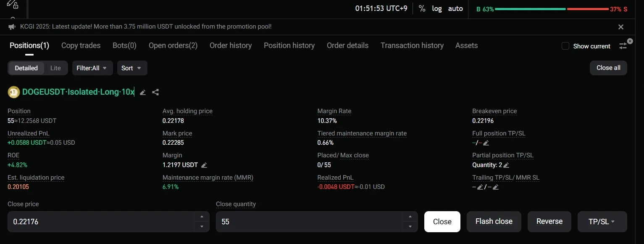The image size is (644, 244).
Task: Toggle the log scale option
Action: (x=437, y=8)
